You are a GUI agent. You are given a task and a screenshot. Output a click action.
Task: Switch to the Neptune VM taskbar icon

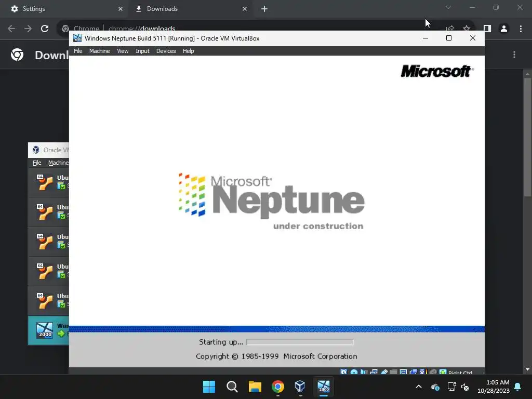coord(323,387)
